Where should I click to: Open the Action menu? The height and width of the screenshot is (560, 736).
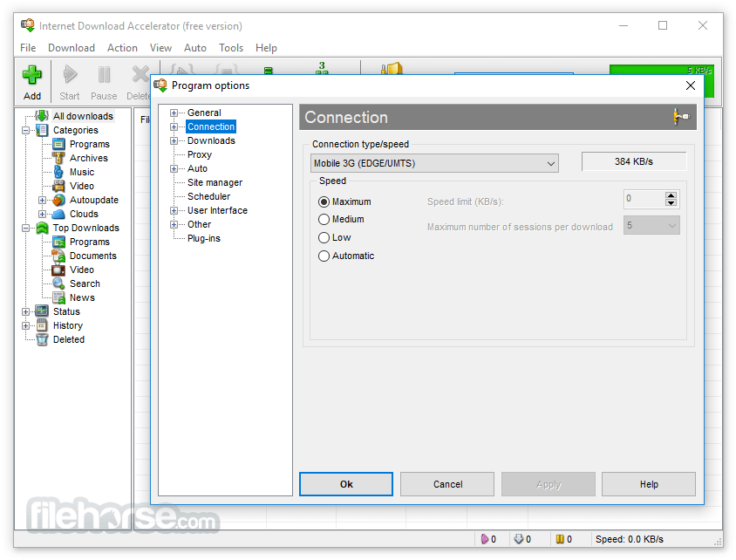coord(122,48)
